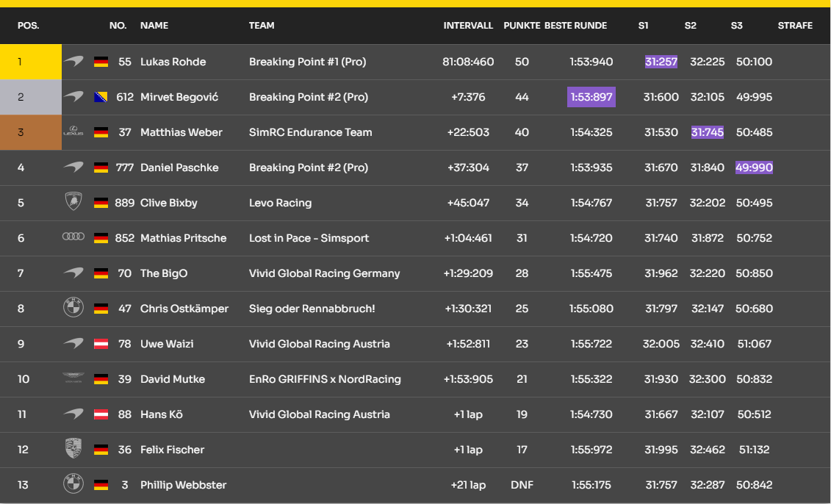Click the Porsche crest in Felix Fischer's row
831x504 pixels.
pyautogui.click(x=73, y=449)
